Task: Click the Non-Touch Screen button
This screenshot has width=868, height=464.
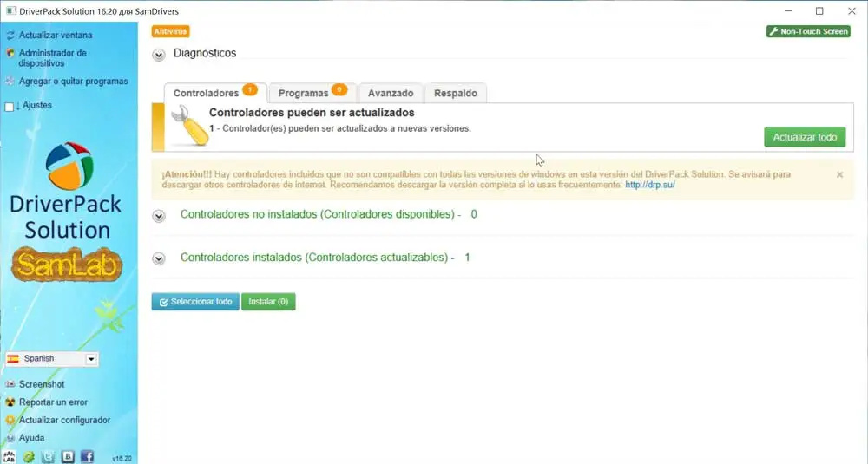Action: (x=808, y=31)
